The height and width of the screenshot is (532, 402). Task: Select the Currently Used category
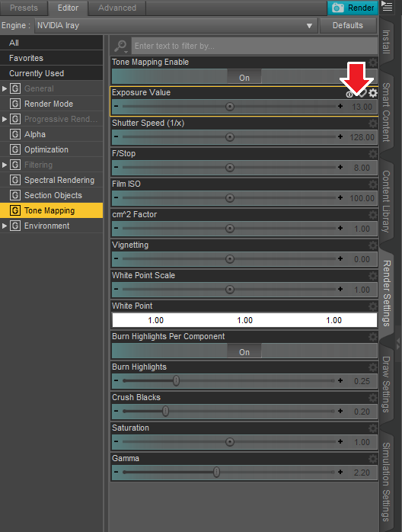pos(52,73)
